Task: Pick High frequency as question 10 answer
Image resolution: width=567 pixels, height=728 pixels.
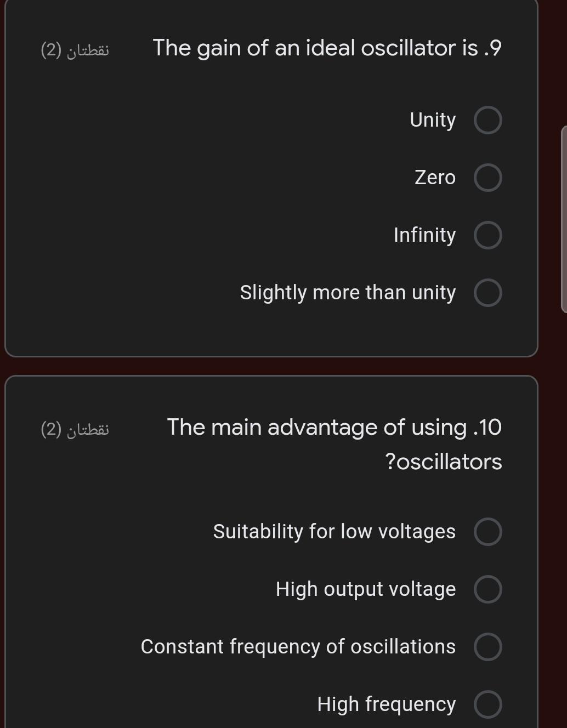Action: [x=487, y=704]
